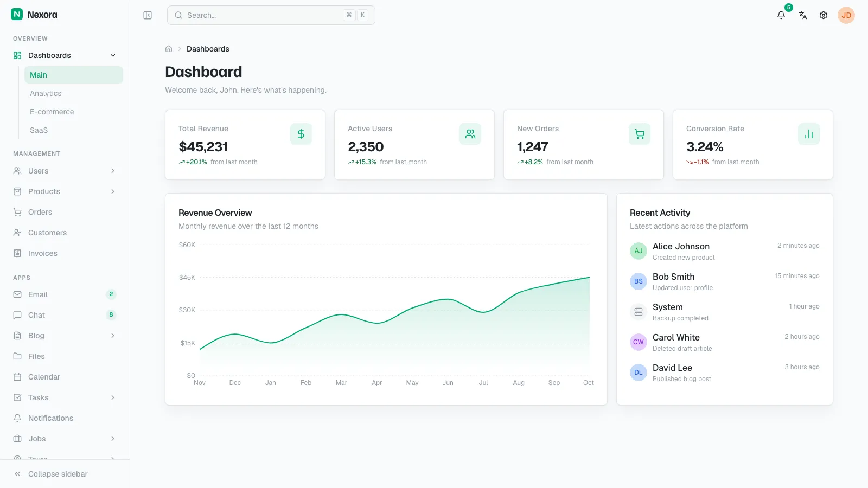The width and height of the screenshot is (868, 488).
Task: Open the language translate icon
Action: coord(803,15)
